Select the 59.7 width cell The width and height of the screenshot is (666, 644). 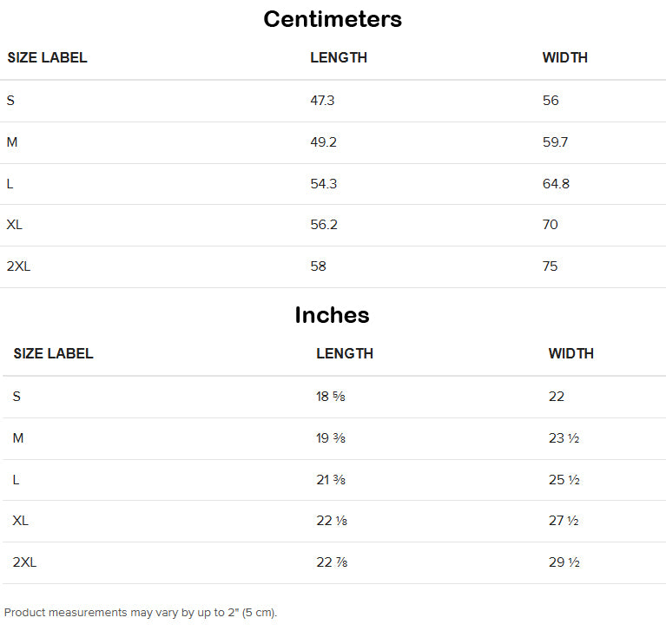(x=555, y=142)
